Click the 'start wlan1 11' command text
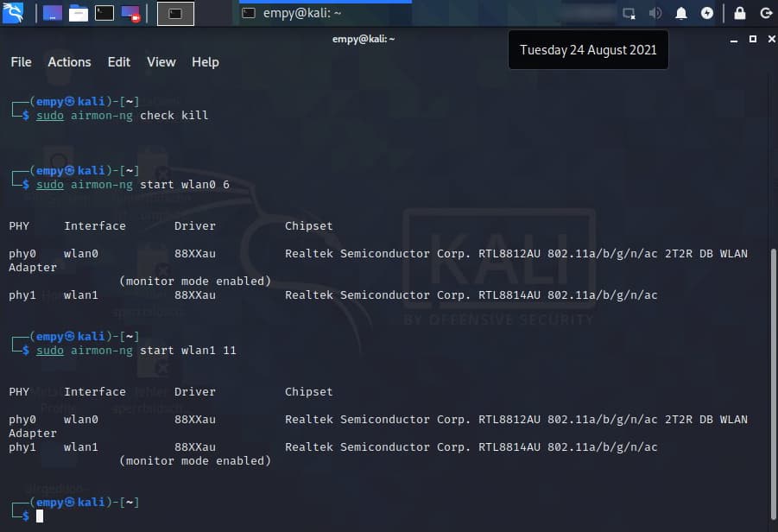The image size is (778, 532). [188, 351]
